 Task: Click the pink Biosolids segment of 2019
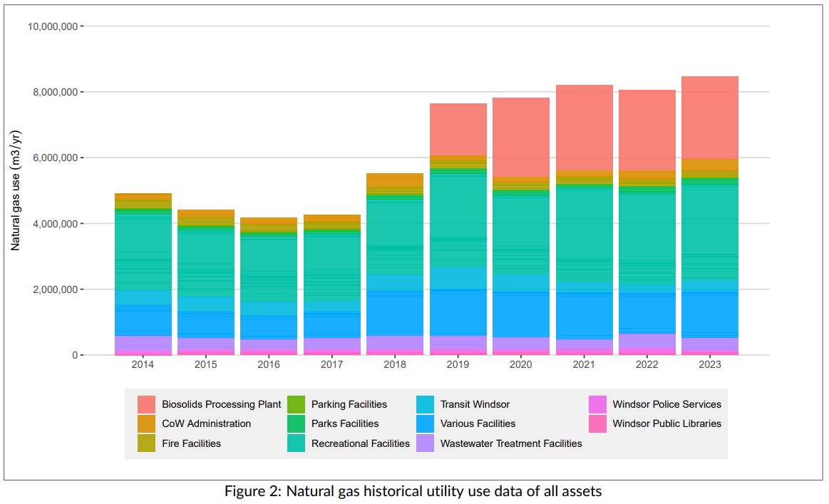click(x=458, y=128)
